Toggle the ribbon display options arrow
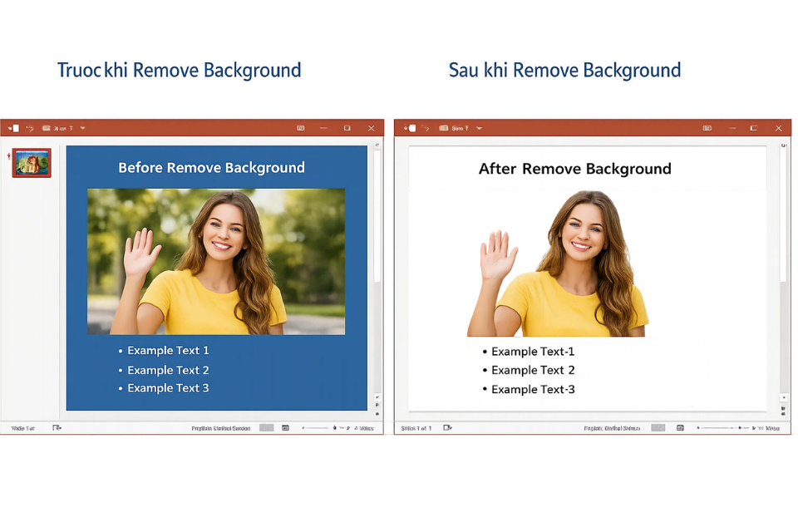 click(x=299, y=128)
